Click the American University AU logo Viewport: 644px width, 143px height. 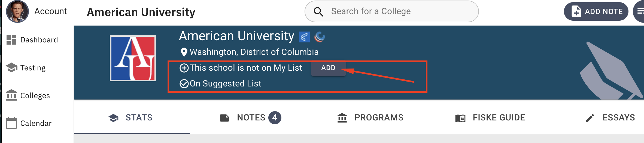click(133, 58)
